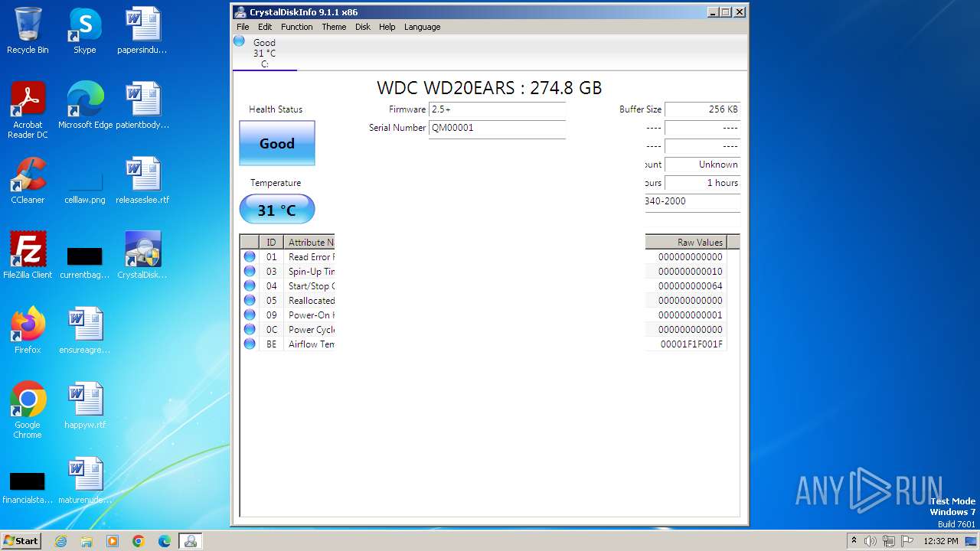Click the Attribute Name column header

[309, 242]
